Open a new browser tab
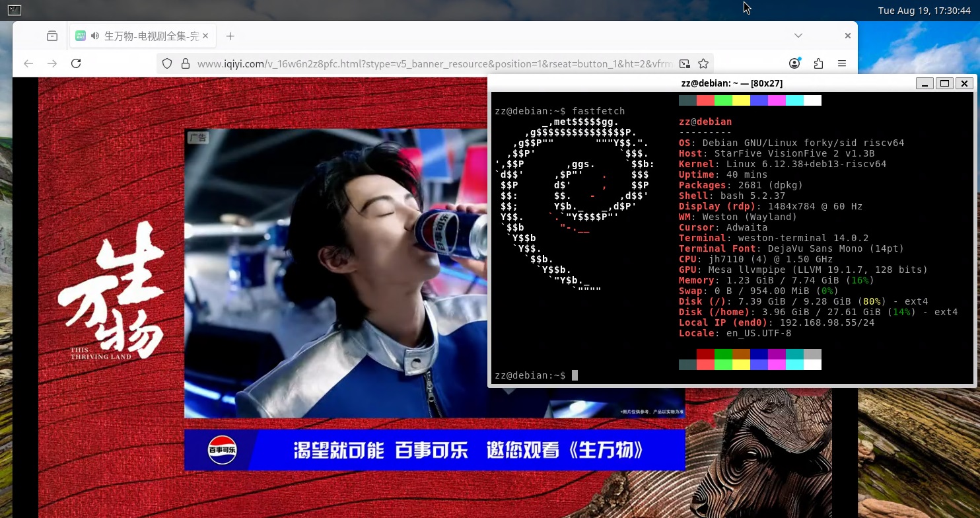The width and height of the screenshot is (980, 518). tap(230, 36)
